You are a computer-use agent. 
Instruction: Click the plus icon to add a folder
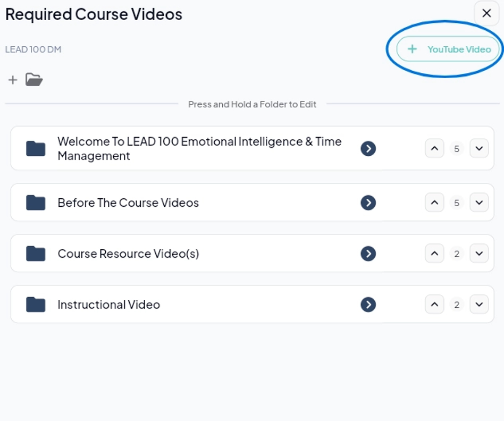click(x=13, y=80)
